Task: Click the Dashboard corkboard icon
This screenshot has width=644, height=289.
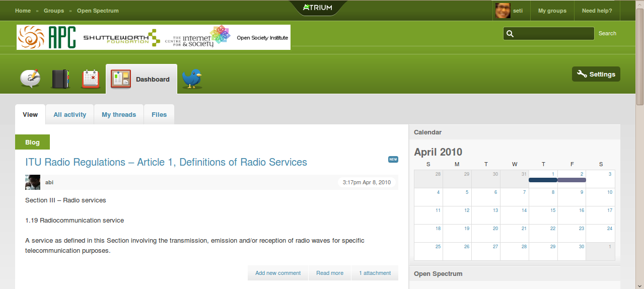Action: point(120,79)
